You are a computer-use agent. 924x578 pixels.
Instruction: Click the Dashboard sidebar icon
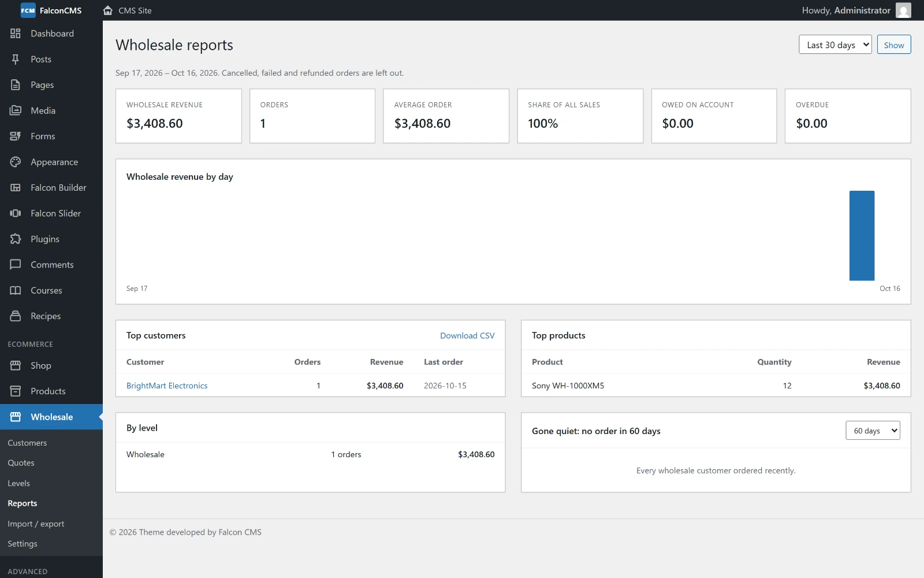16,34
